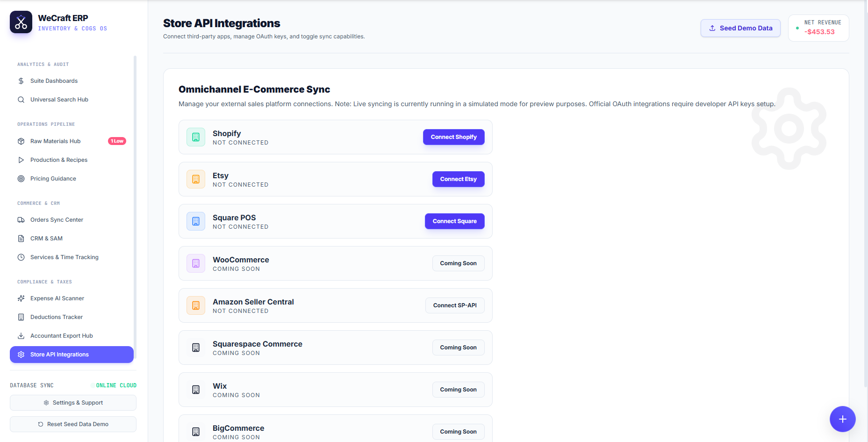Click the orange Etsy store icon
This screenshot has width=868, height=442.
[196, 179]
